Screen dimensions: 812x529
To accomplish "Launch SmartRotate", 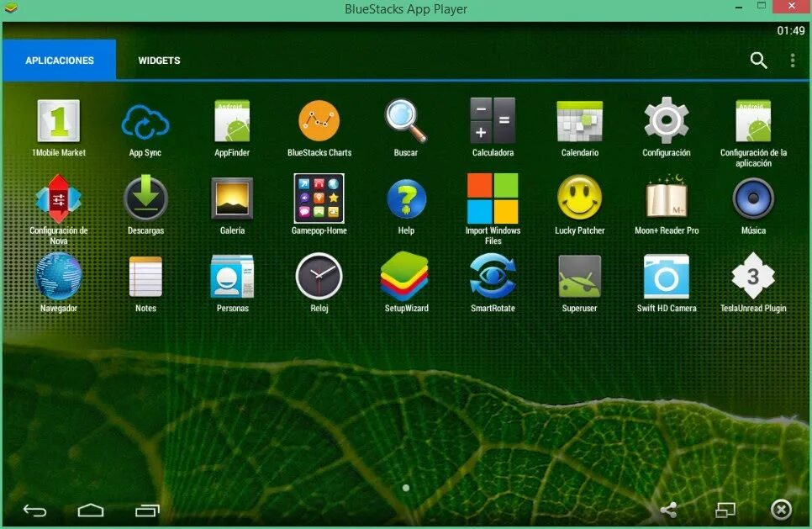I will [x=493, y=278].
